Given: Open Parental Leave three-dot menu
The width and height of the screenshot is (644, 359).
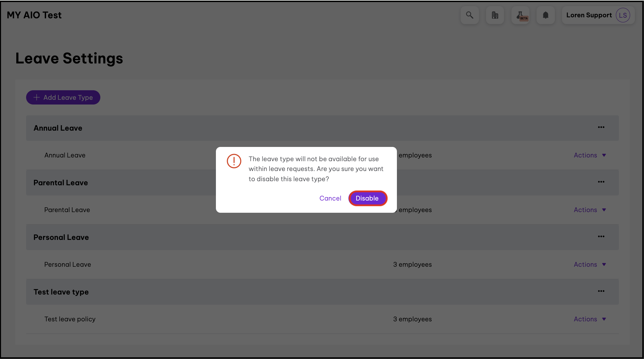Looking at the screenshot, I should click(x=601, y=182).
